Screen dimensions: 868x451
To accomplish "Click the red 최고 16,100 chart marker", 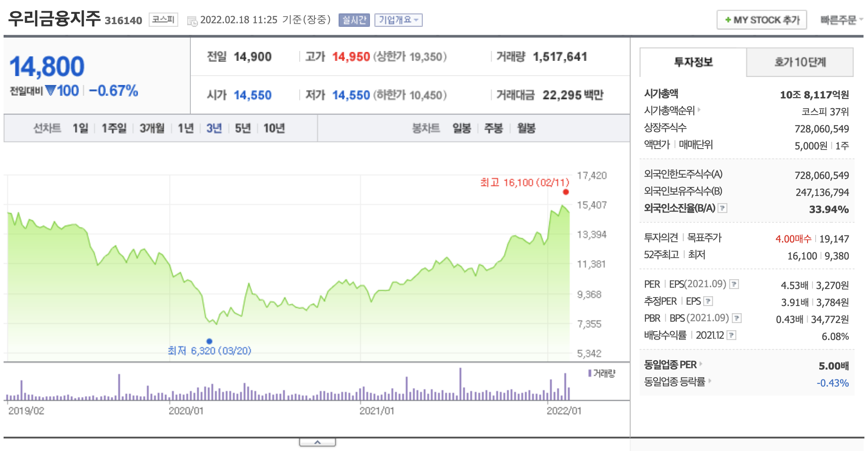I will [x=566, y=192].
